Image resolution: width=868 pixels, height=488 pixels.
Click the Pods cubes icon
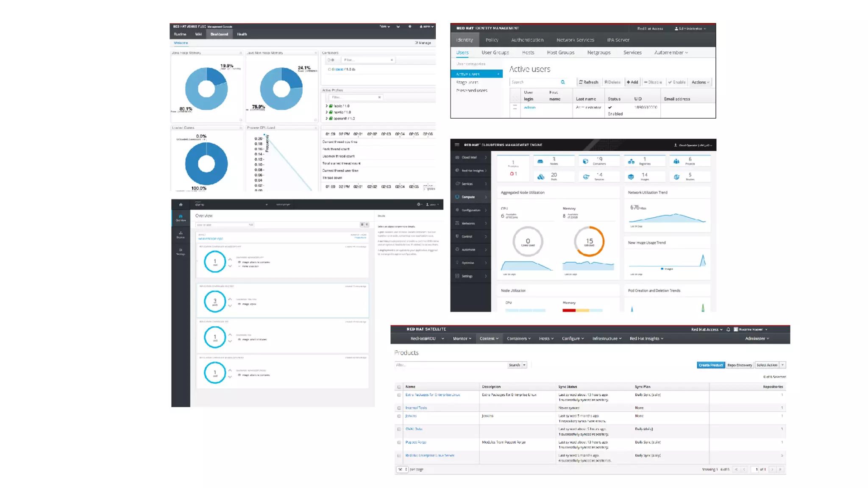(541, 177)
